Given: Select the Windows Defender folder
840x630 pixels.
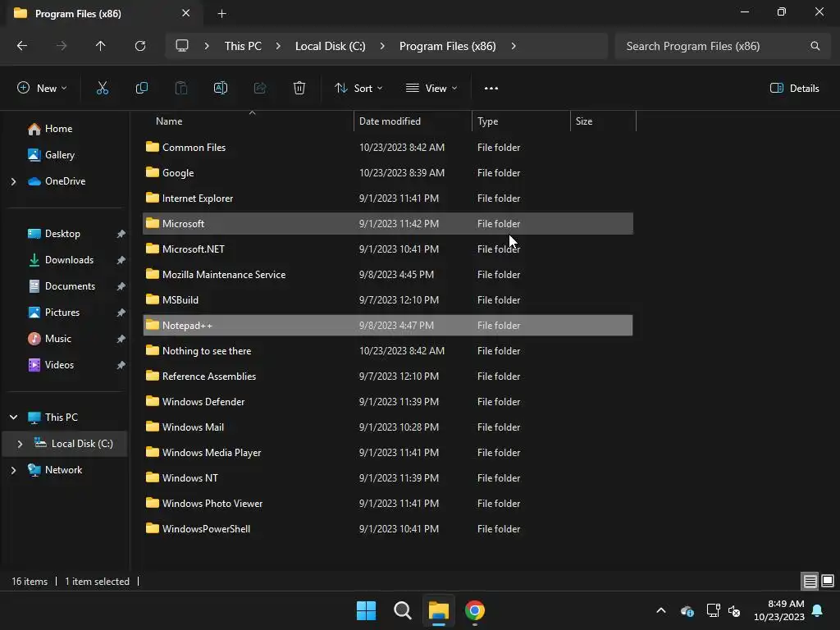Looking at the screenshot, I should point(388,402).
